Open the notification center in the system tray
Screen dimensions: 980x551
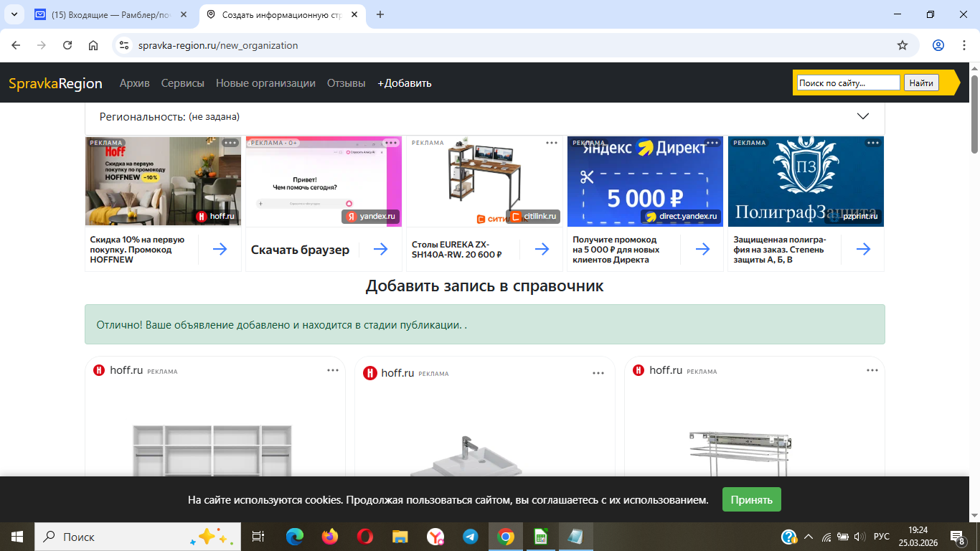pyautogui.click(x=958, y=537)
